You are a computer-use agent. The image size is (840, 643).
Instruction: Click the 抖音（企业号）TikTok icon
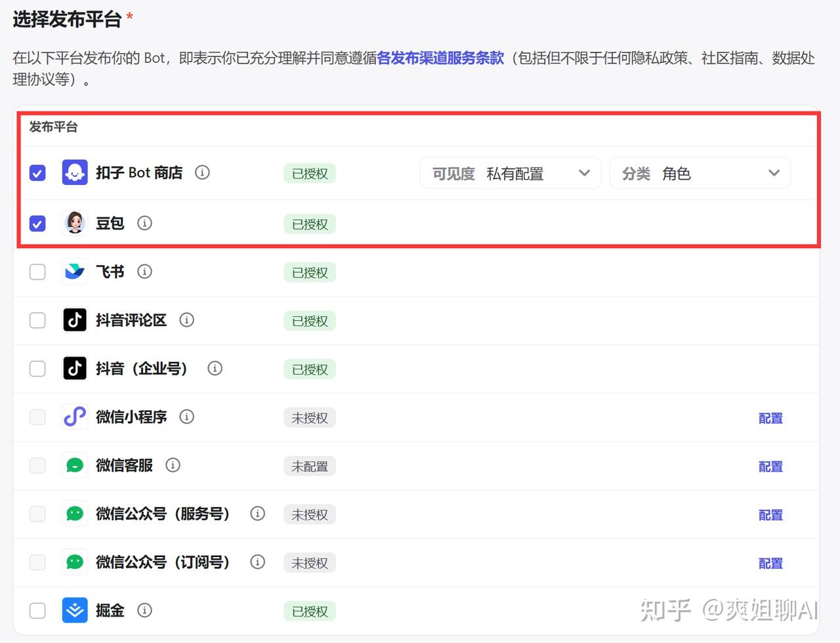tap(75, 369)
